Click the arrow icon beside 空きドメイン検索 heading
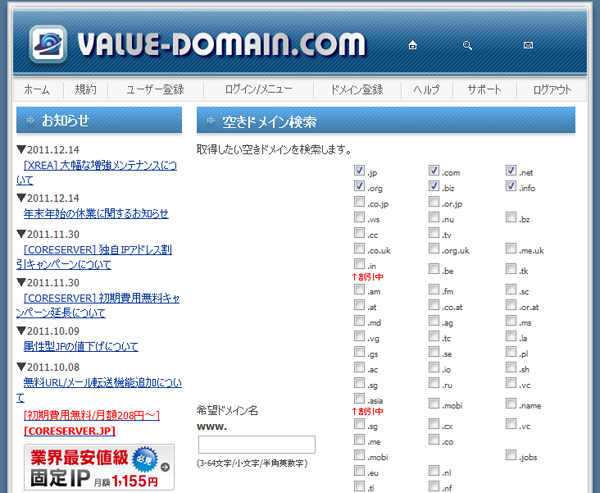 210,122
